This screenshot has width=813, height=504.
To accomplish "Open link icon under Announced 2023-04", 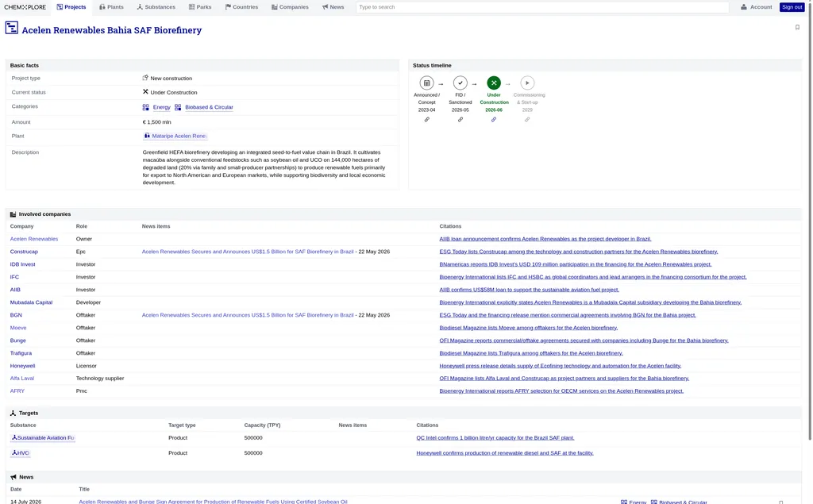I will [x=426, y=119].
